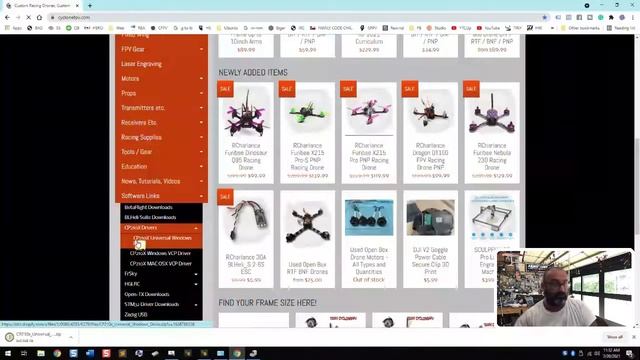Screen dimensions: 640x360
Task: Open RCharlance 30A BLHeli_S ESC product
Action: click(x=246, y=239)
